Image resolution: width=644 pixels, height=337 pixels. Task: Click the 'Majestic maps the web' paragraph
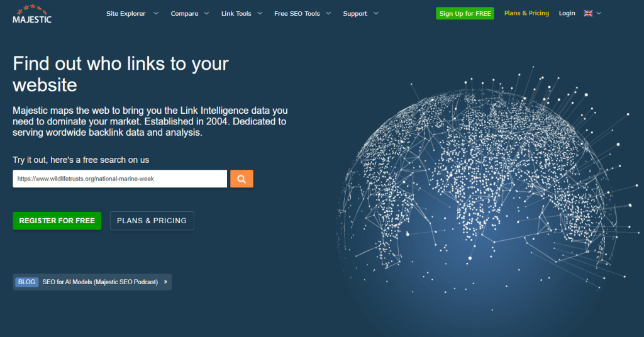pyautogui.click(x=150, y=121)
